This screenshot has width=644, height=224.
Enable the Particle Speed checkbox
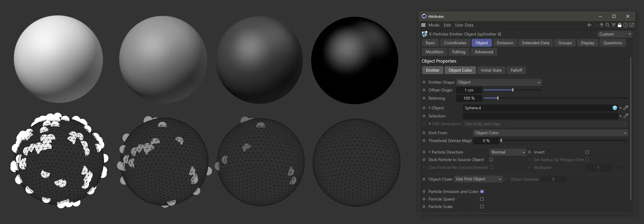[482, 199]
